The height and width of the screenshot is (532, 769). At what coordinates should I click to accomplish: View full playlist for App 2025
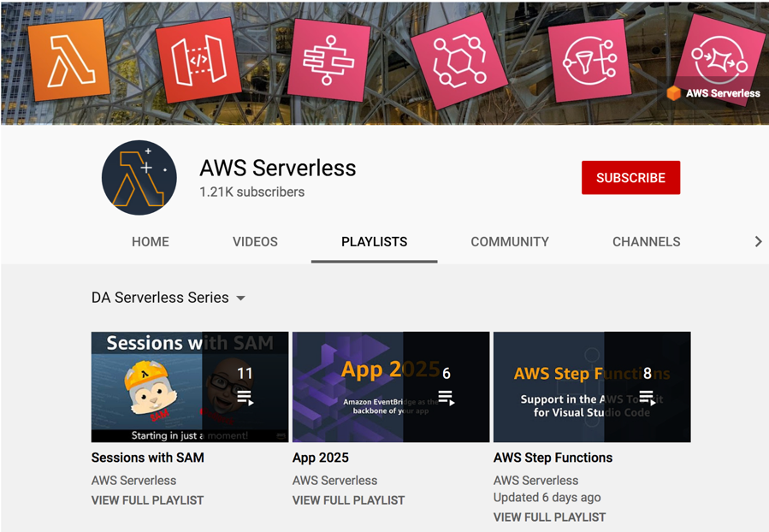(x=349, y=500)
